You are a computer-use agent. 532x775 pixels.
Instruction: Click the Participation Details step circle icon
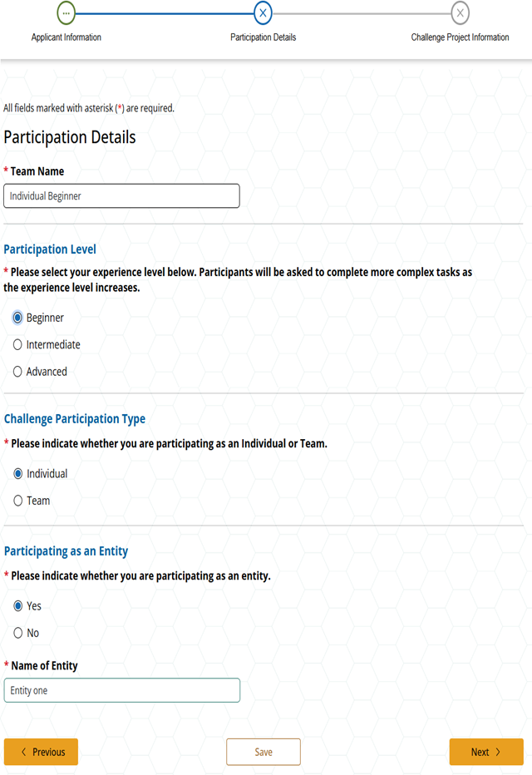pyautogui.click(x=263, y=13)
